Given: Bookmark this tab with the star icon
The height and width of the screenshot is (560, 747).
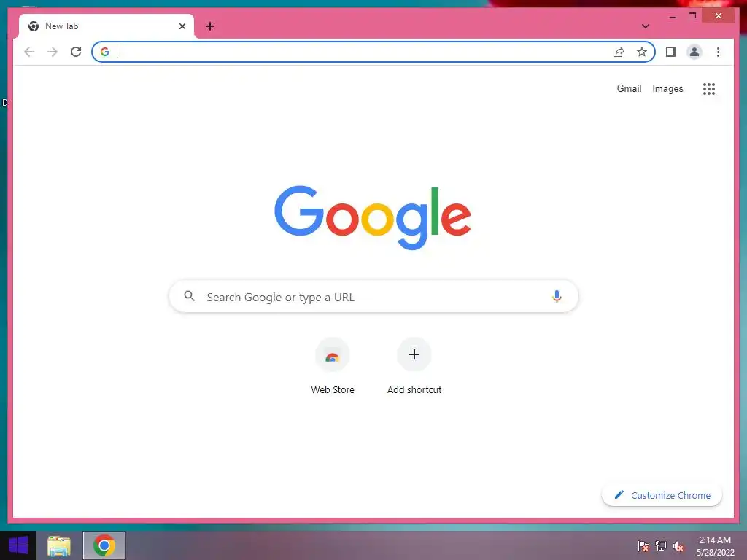Looking at the screenshot, I should (x=642, y=52).
